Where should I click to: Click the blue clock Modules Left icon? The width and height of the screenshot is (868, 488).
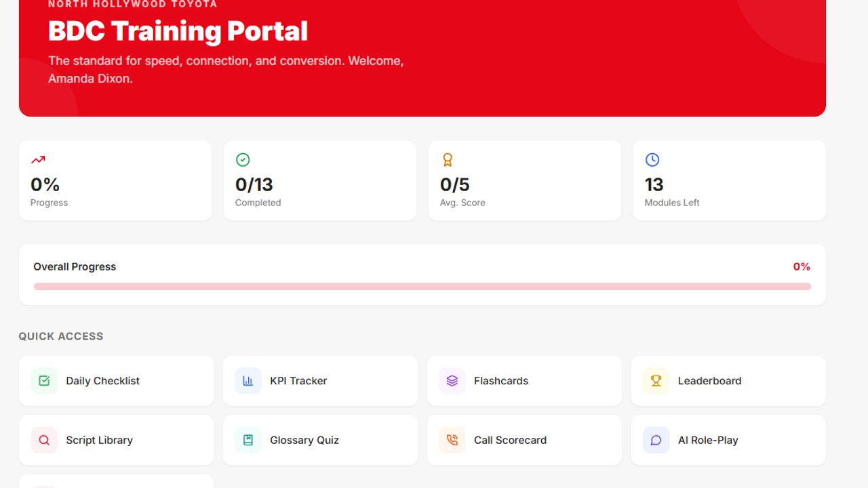coord(652,160)
